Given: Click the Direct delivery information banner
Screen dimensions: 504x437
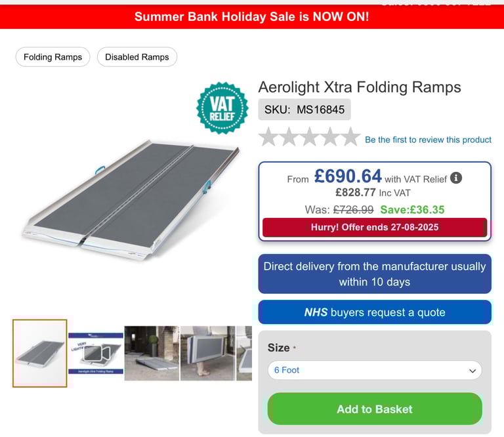Looking at the screenshot, I should [x=375, y=274].
